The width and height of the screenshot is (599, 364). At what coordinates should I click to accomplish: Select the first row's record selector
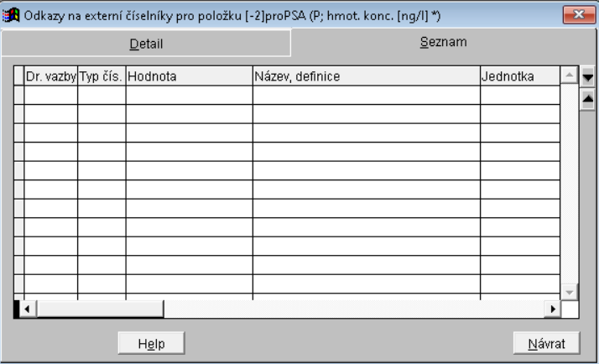pyautogui.click(x=19, y=95)
